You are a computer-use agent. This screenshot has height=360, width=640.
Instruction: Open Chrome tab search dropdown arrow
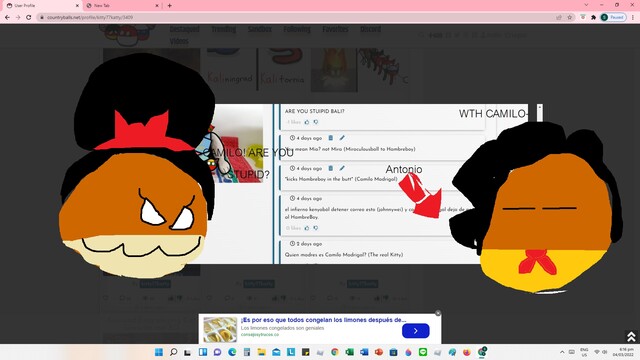click(587, 5)
